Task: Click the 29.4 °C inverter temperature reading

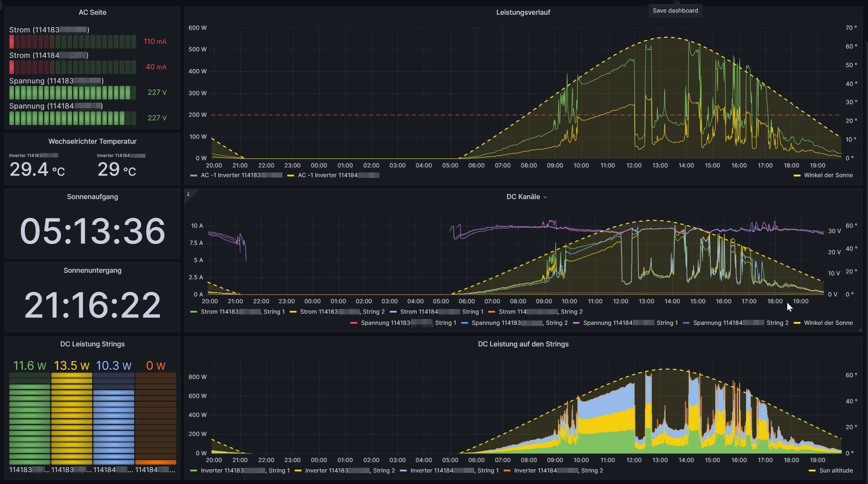Action: click(x=37, y=170)
